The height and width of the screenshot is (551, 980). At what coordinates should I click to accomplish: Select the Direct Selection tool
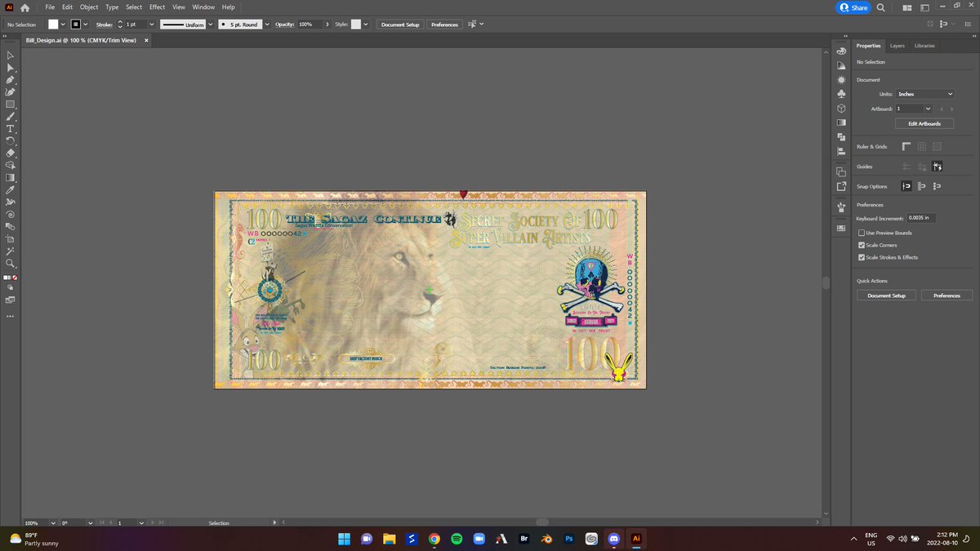[x=11, y=68]
